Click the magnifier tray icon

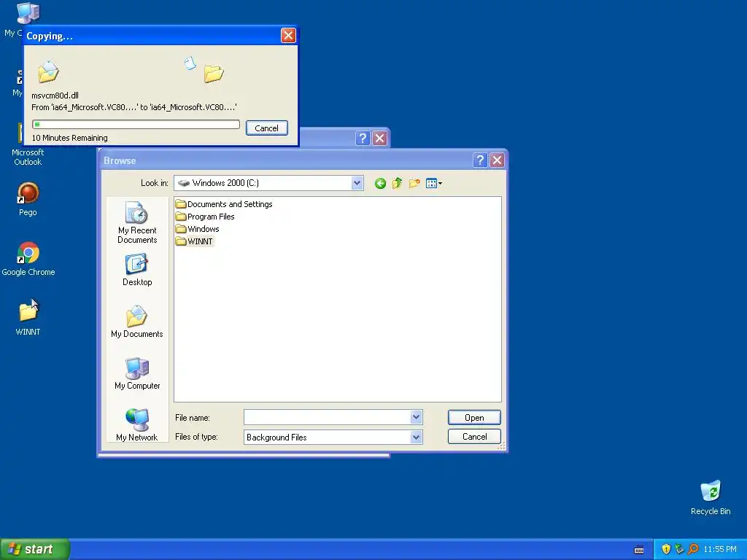click(693, 549)
